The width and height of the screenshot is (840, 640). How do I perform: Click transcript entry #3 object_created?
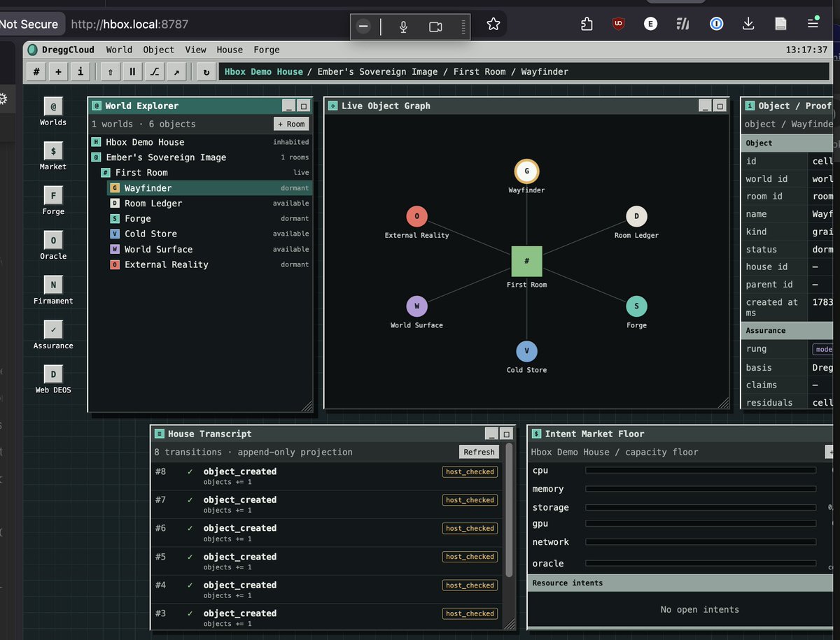tap(327, 617)
